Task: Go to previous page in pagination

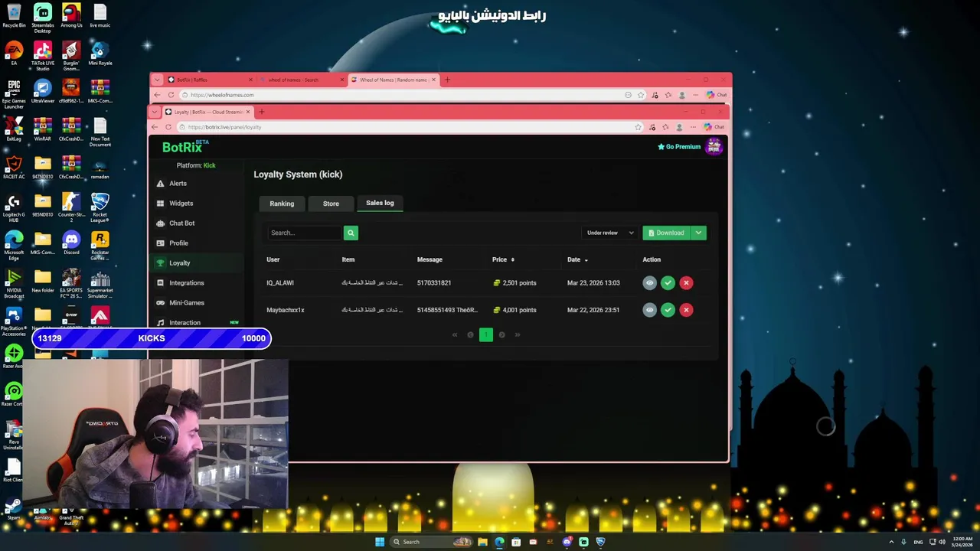Action: 470,334
